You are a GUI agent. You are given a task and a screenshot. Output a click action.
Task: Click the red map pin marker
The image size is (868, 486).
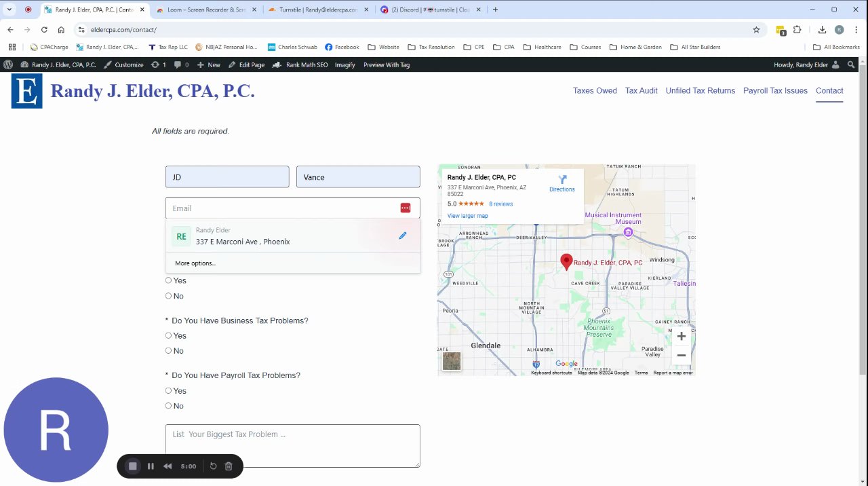point(566,262)
